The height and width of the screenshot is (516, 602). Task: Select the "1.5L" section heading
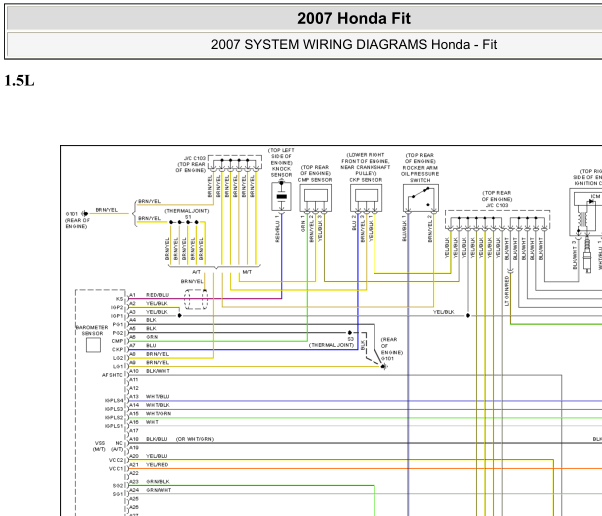(19, 81)
